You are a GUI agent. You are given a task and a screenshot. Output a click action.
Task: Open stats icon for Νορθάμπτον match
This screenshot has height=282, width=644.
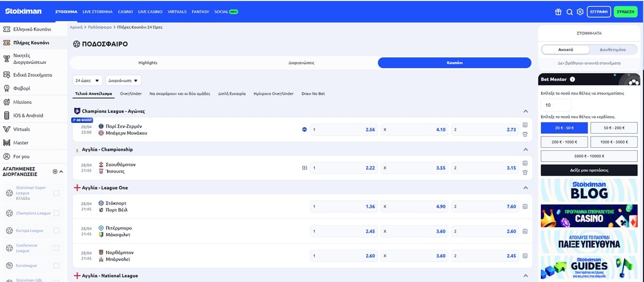pyautogui.click(x=525, y=256)
